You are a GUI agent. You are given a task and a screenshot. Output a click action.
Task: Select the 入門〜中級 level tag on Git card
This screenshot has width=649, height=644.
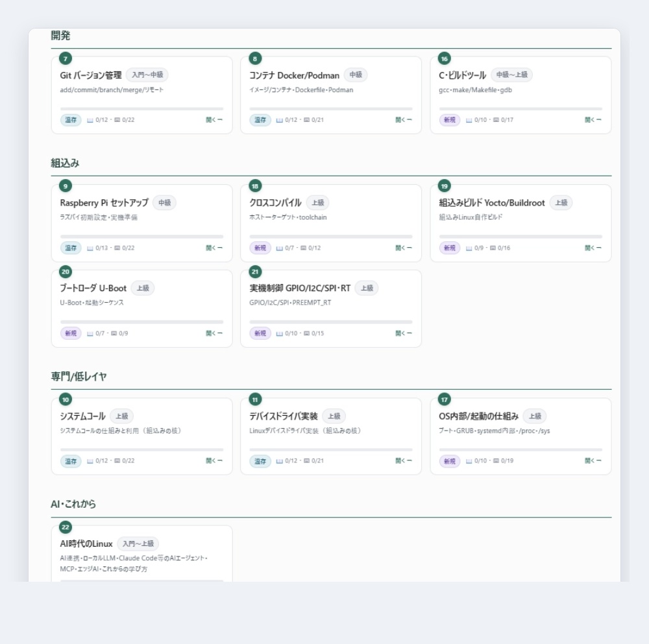point(147,75)
